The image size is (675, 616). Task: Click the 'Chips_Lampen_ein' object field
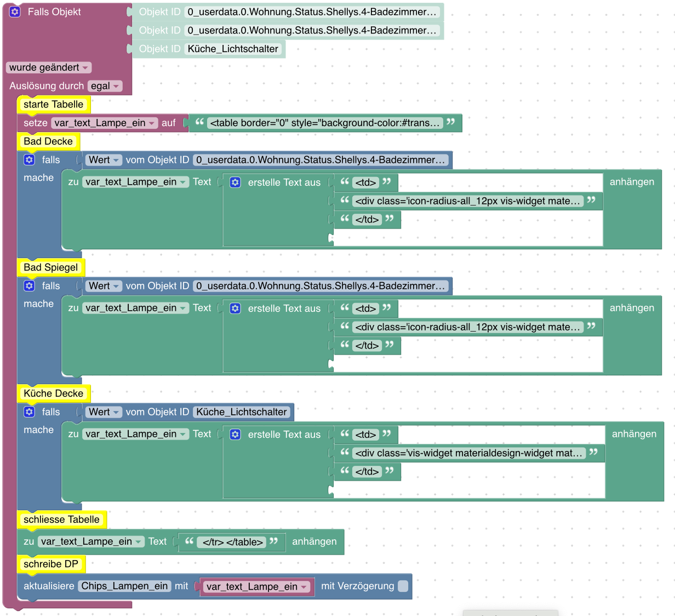(125, 586)
